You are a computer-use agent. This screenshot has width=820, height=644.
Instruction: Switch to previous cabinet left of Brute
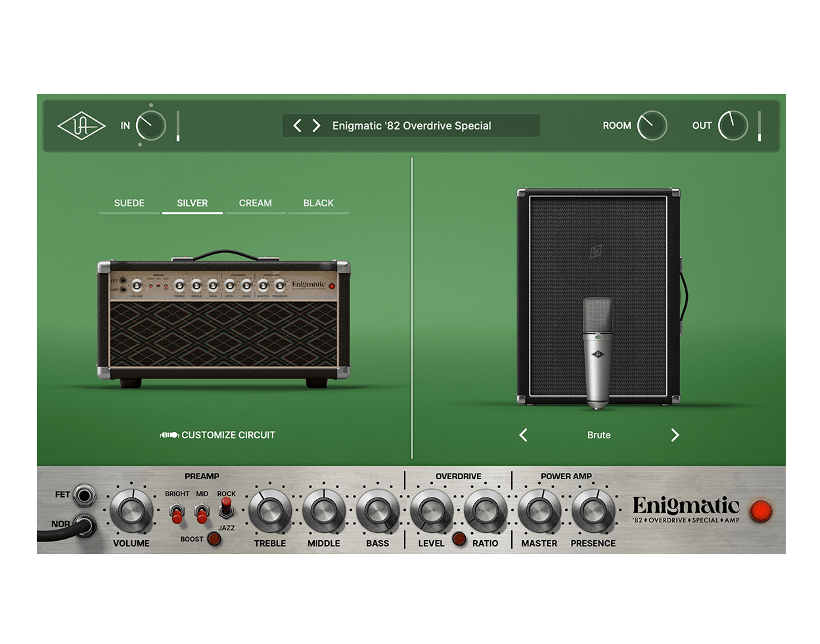click(x=523, y=435)
